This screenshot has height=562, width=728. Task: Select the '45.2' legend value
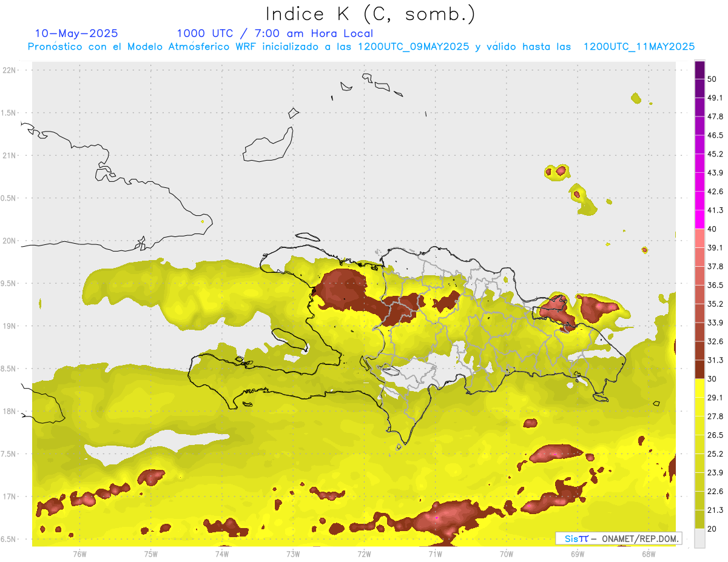715,154
